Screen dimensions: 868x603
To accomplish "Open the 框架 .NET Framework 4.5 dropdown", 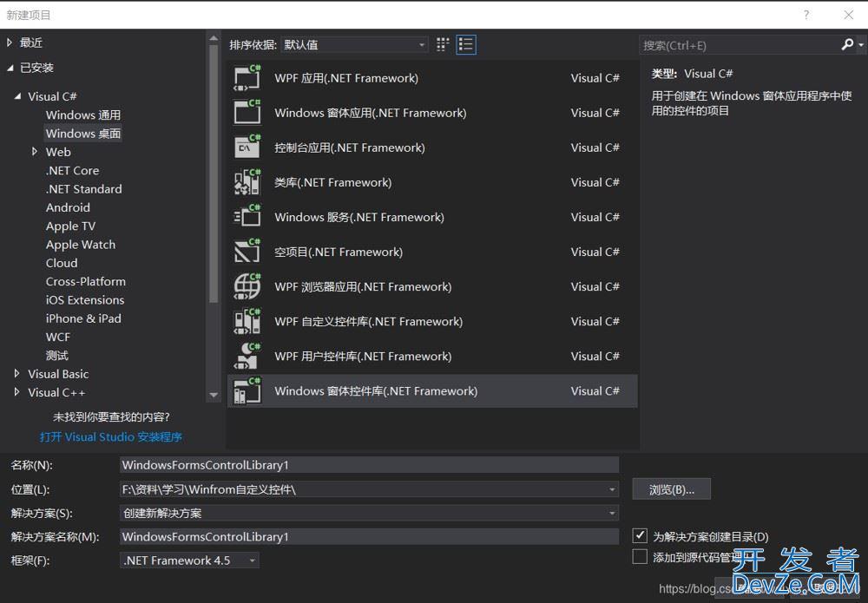I will pos(189,560).
